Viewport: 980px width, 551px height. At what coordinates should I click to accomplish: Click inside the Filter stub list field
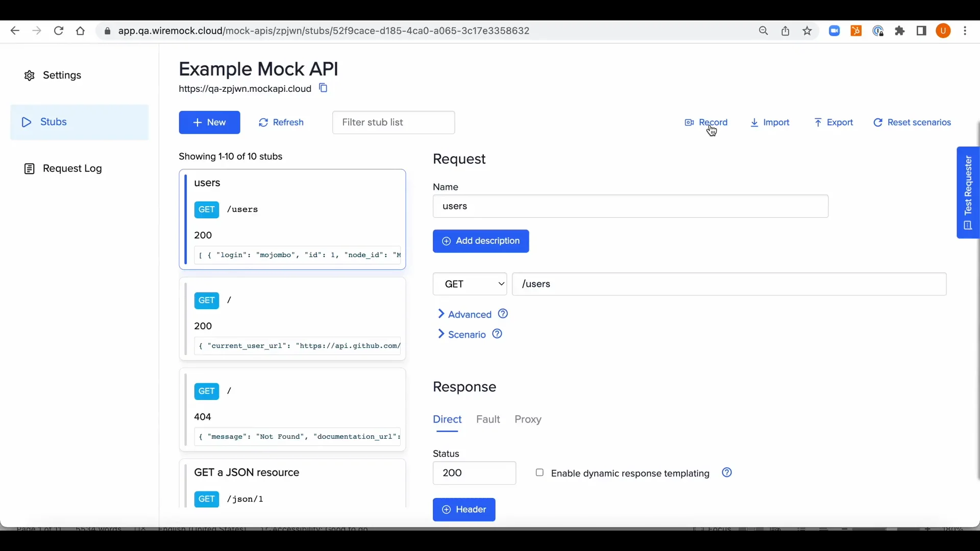coord(393,122)
